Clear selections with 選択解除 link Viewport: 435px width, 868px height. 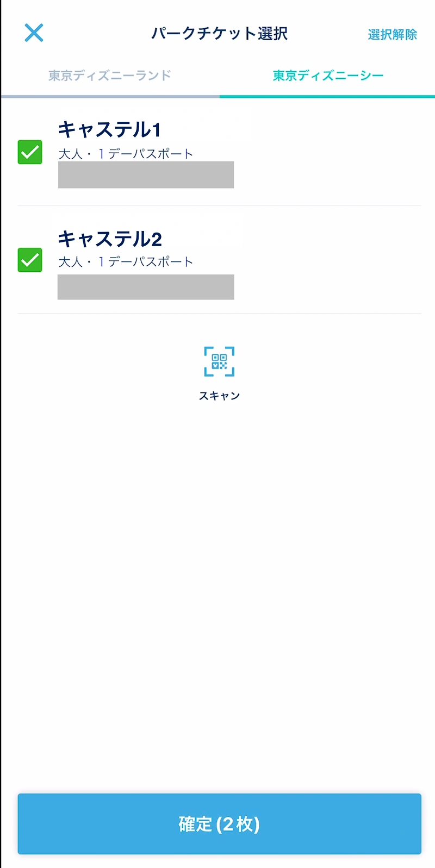[x=392, y=34]
